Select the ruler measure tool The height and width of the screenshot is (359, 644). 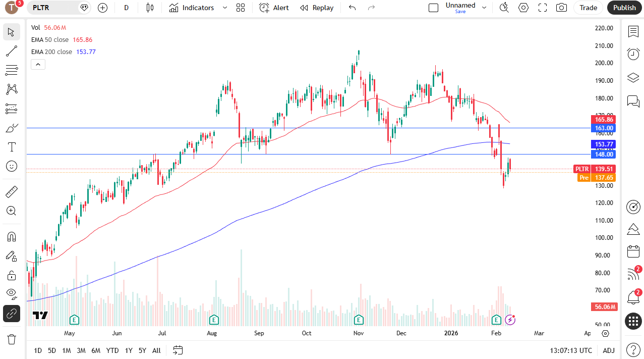tap(12, 192)
